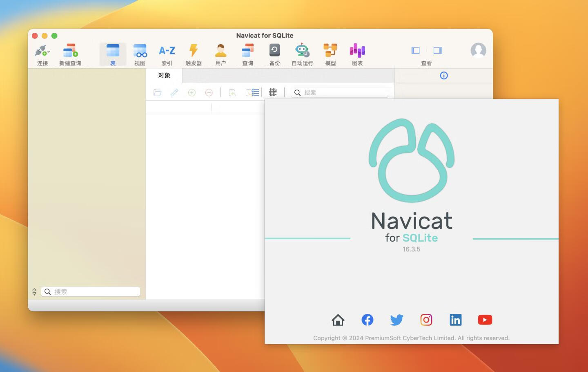Select the 表 (tables) toolbar icon

pos(112,54)
